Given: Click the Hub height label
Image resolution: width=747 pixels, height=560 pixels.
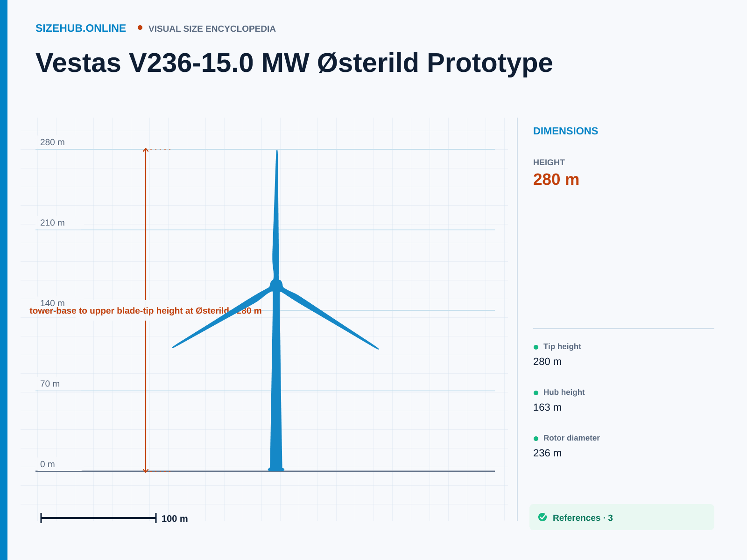Looking at the screenshot, I should point(564,392).
